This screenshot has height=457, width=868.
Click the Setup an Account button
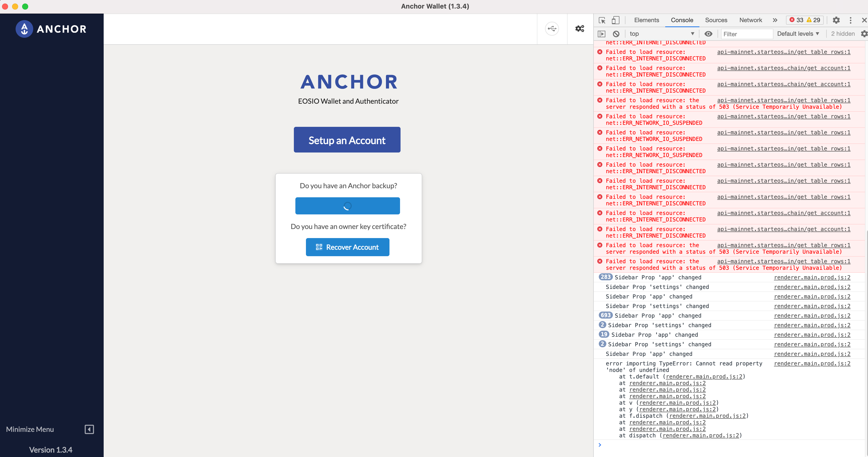pos(347,140)
